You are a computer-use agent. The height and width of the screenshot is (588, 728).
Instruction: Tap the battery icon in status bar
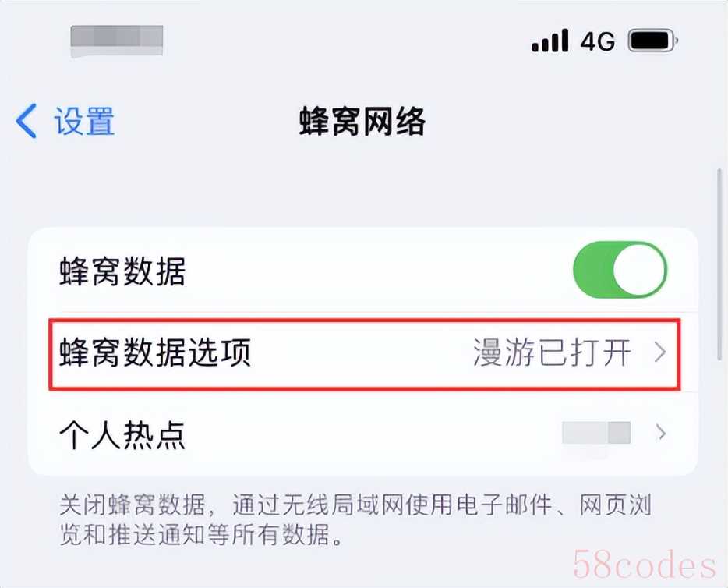(653, 41)
